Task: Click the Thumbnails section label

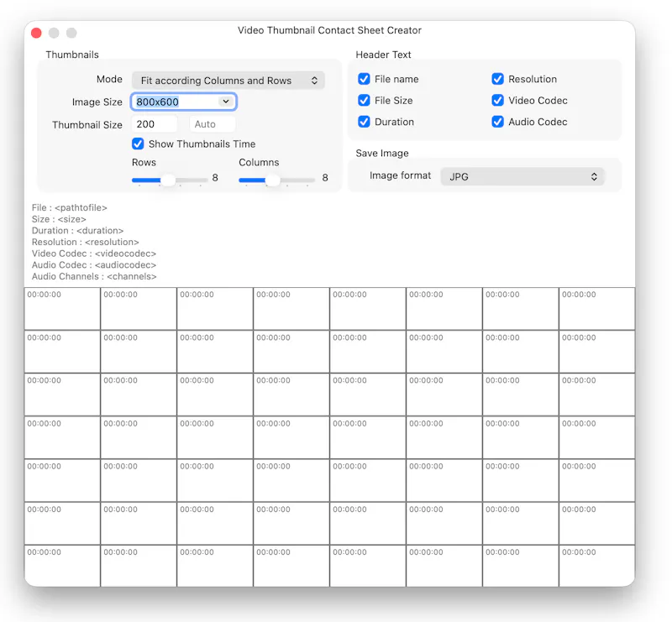Action: click(x=72, y=55)
